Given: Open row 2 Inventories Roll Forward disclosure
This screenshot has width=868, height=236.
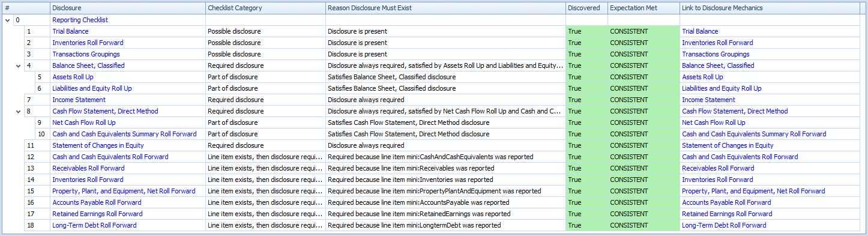Looking at the screenshot, I should tap(88, 43).
